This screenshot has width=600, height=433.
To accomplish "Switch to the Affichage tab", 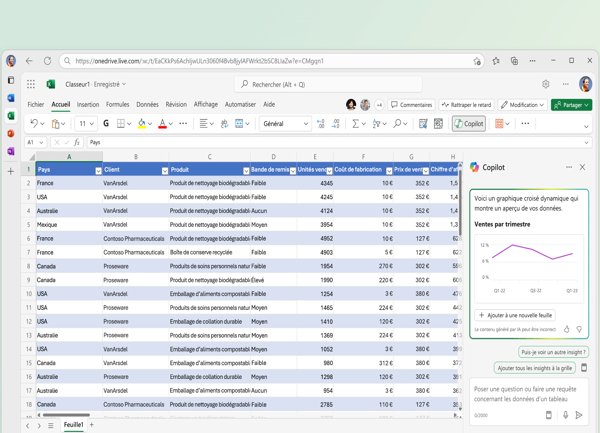I will tap(205, 104).
